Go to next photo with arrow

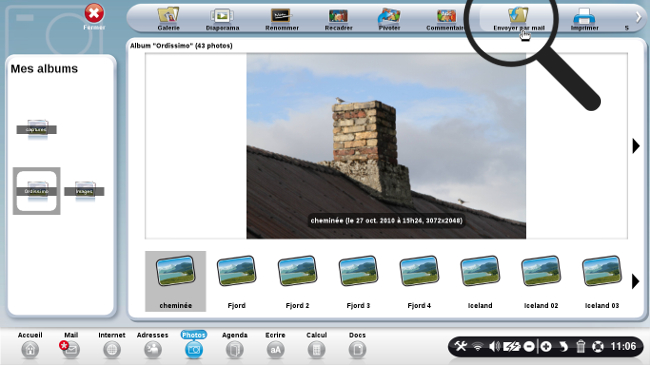click(x=636, y=146)
